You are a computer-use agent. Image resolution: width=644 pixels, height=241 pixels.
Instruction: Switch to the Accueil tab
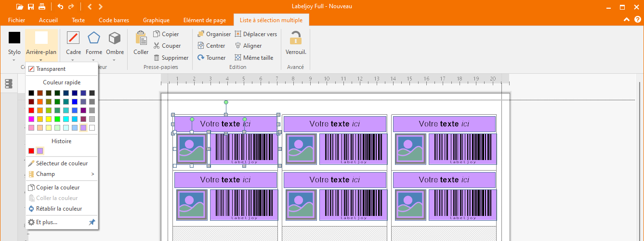(x=48, y=20)
